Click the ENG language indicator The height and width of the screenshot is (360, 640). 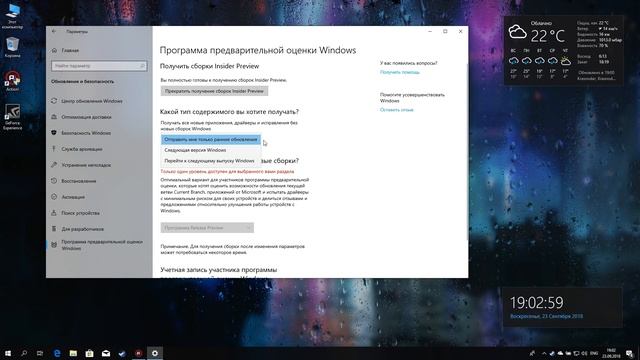point(594,353)
